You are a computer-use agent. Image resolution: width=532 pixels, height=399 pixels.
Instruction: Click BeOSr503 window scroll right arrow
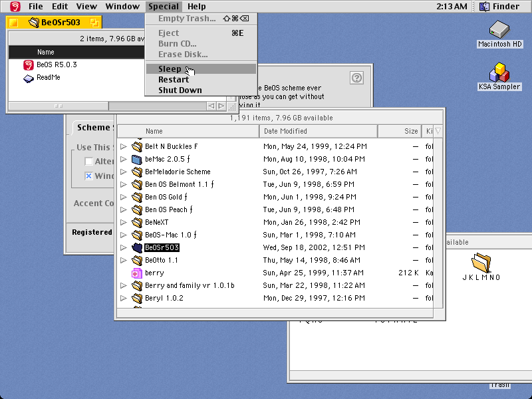[221, 106]
